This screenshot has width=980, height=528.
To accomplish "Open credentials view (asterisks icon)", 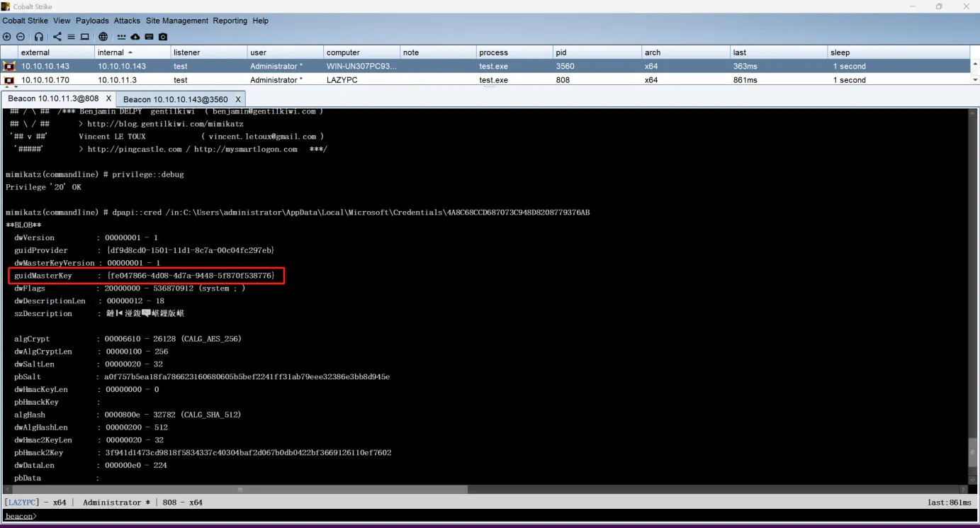I will [x=121, y=37].
